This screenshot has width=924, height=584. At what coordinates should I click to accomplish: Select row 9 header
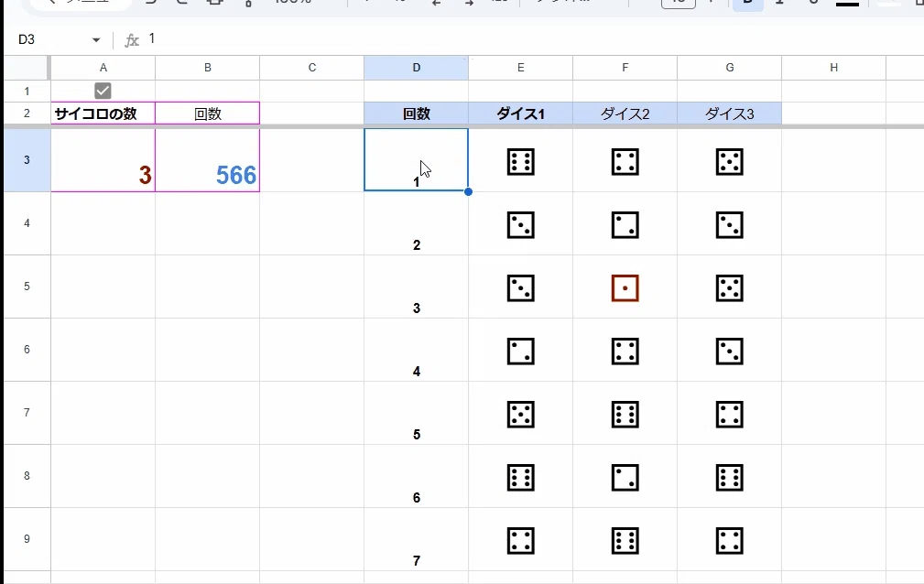27,538
